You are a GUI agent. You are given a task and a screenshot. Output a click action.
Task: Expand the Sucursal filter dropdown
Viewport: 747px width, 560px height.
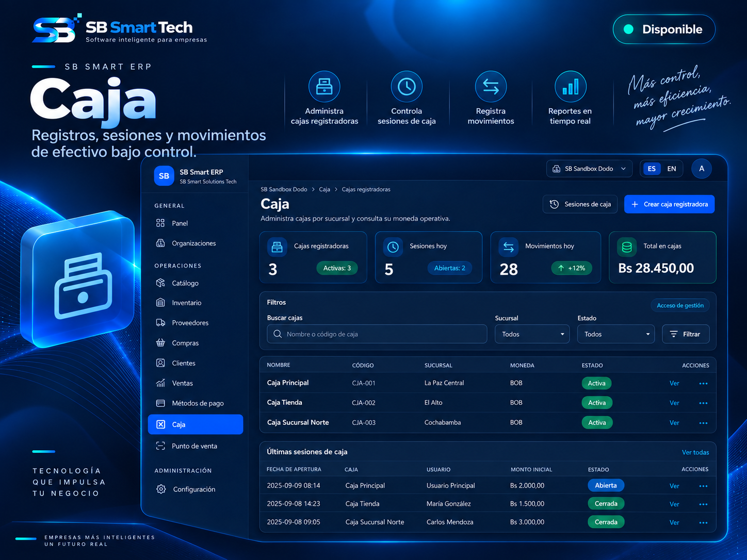[532, 334]
